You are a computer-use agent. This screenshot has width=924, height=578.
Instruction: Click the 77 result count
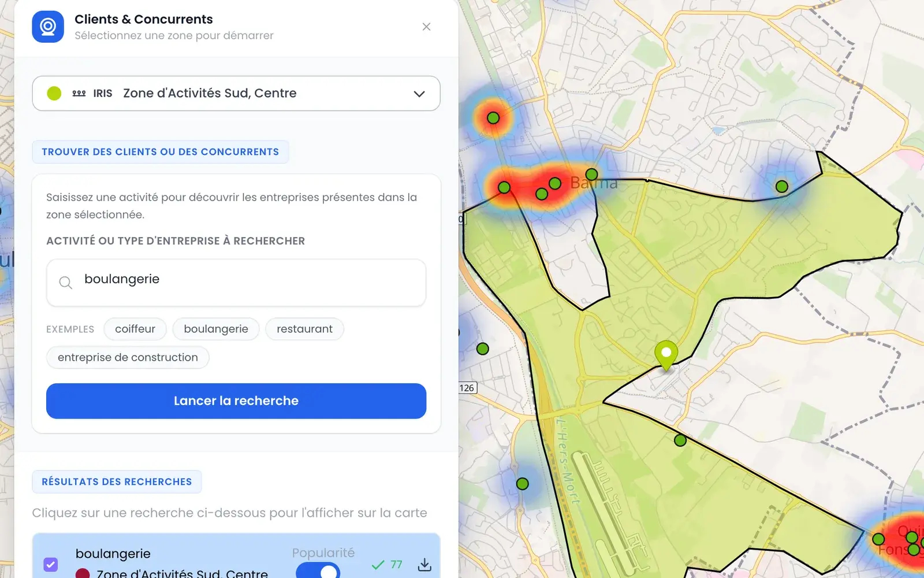click(396, 565)
